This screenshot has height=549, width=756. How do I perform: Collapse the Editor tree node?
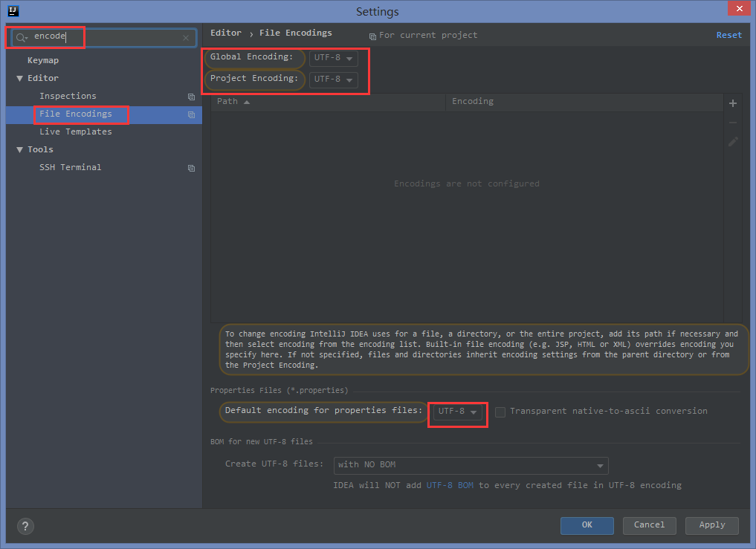pyautogui.click(x=20, y=79)
